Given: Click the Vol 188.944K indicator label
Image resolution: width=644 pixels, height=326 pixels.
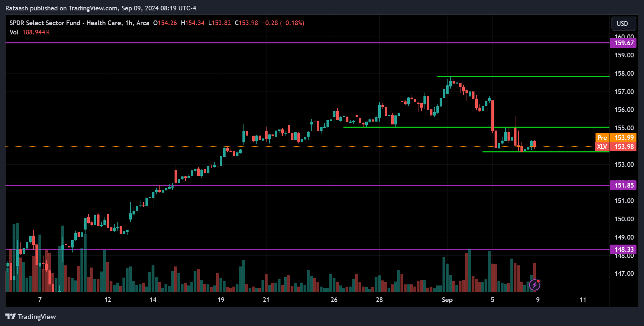Looking at the screenshot, I should (x=30, y=32).
